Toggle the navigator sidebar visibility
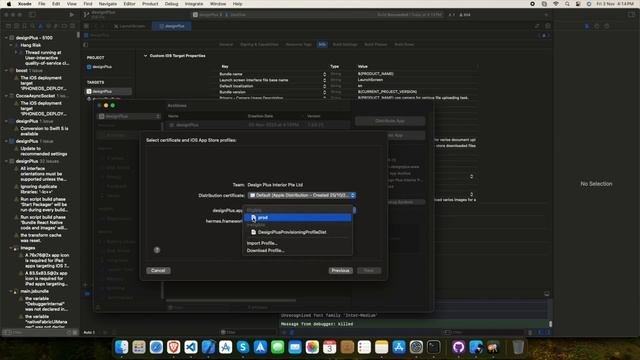Screen dimensions: 640x360 (32, 15)
